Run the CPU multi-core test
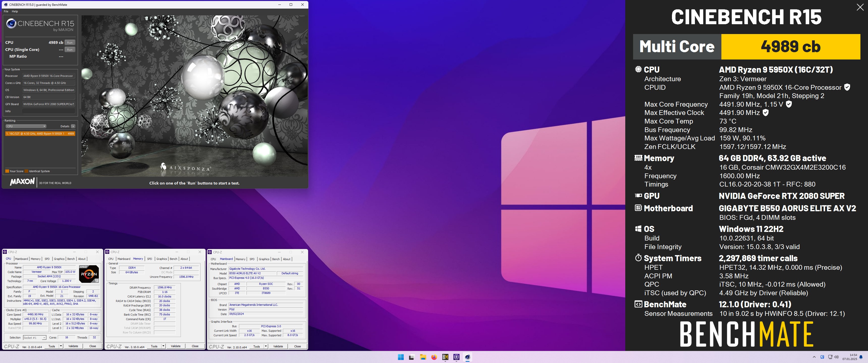Viewport: 868px width, 363px height. click(x=70, y=42)
